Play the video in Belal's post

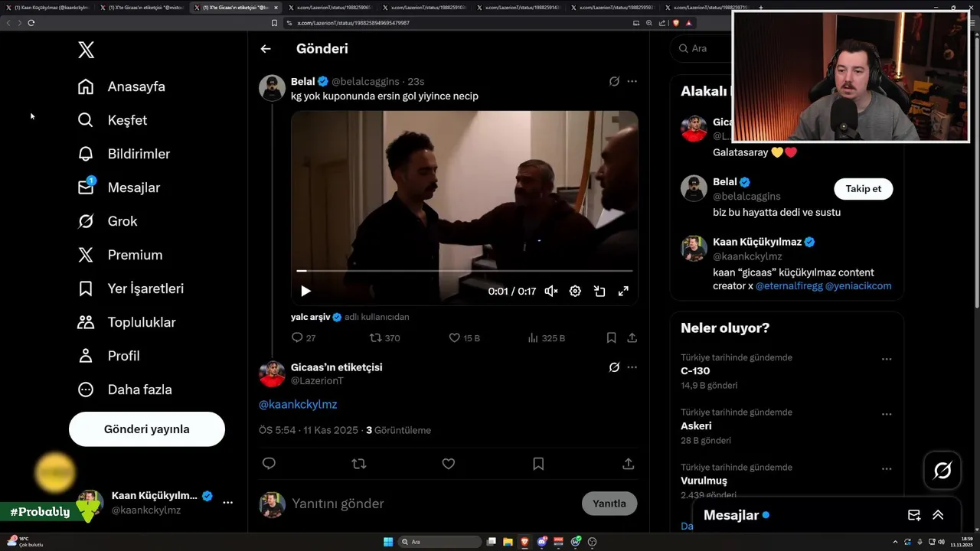(305, 291)
